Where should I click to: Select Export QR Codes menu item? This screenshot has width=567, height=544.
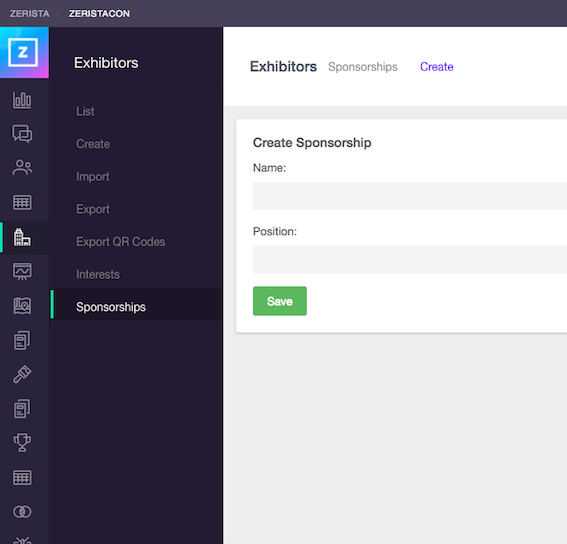coord(120,242)
